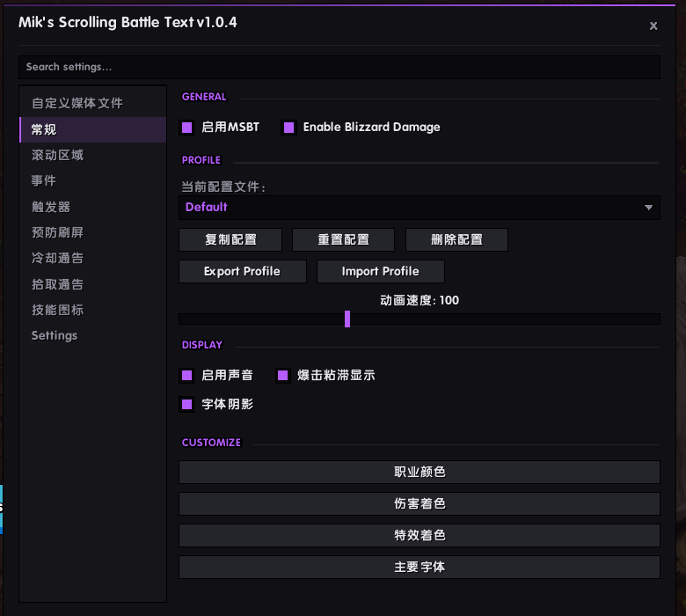This screenshot has height=616, width=686.
Task: Click the 删除配置 button
Action: (456, 240)
